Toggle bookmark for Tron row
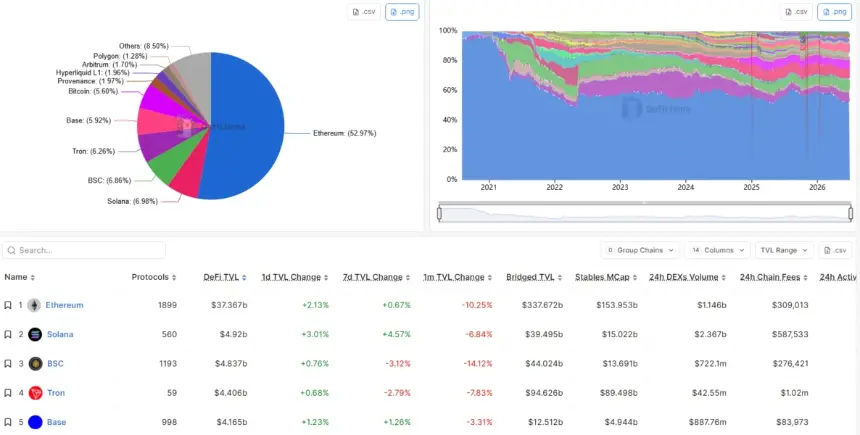Viewport: 860px width, 435px height. point(8,393)
